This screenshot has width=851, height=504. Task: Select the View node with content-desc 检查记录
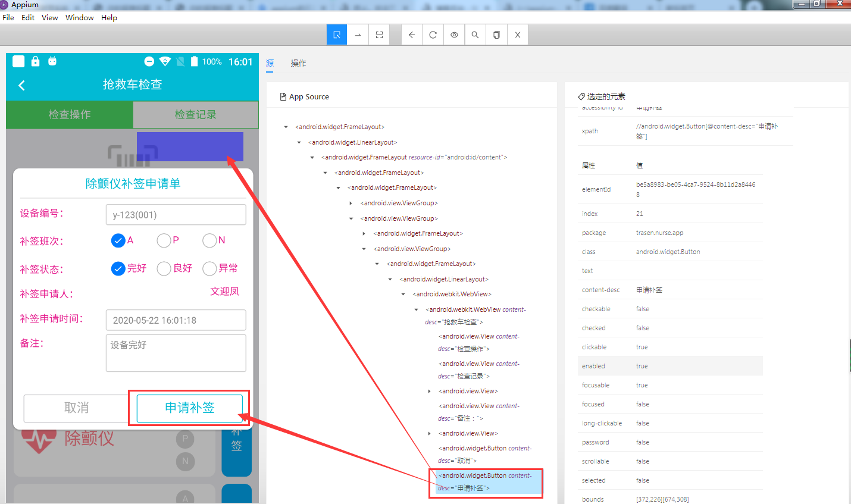(x=479, y=370)
